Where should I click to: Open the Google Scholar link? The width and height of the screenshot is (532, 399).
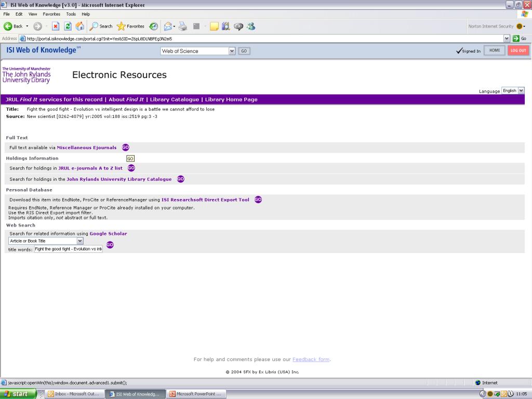point(108,234)
